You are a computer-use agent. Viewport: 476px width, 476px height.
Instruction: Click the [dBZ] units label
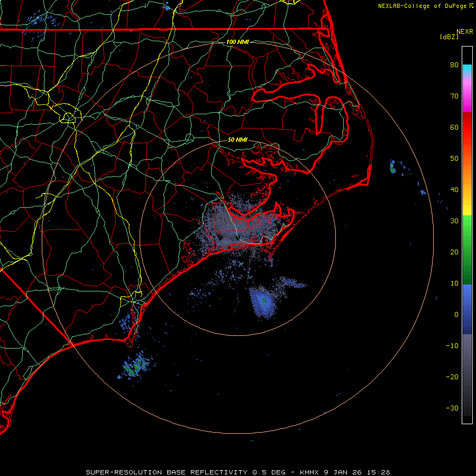point(449,36)
